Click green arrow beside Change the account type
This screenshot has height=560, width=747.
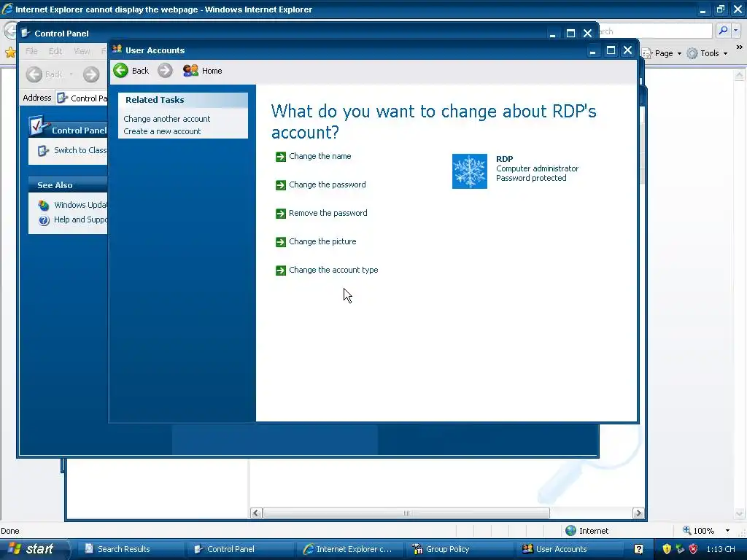[281, 271]
